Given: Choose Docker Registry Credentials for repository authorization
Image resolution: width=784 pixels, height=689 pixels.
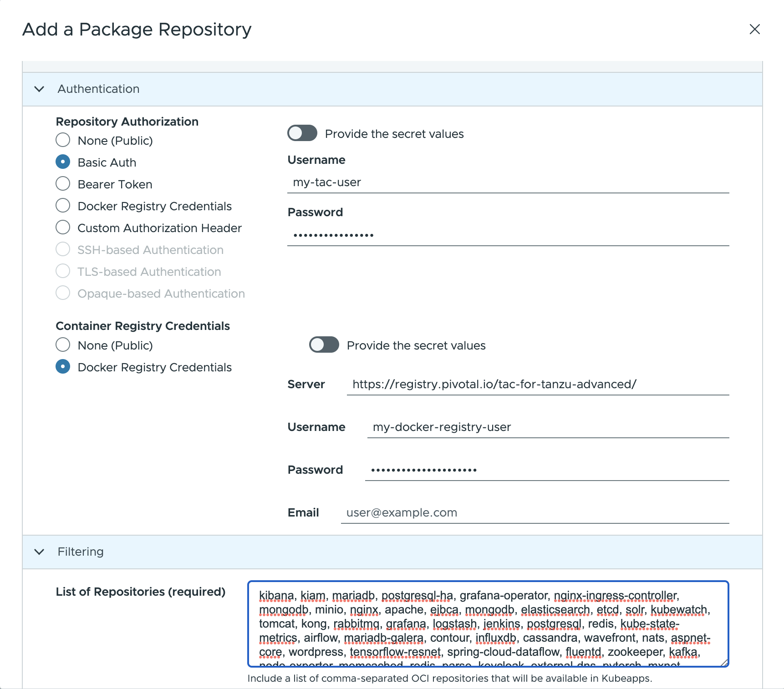Looking at the screenshot, I should (x=63, y=205).
